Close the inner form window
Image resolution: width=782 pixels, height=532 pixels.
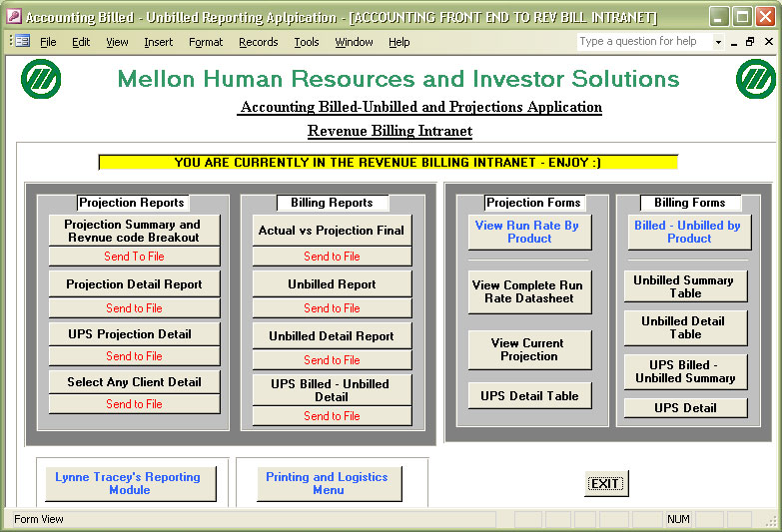tap(769, 42)
